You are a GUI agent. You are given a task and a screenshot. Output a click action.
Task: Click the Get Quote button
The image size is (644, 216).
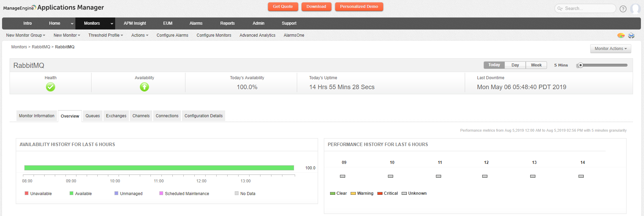pyautogui.click(x=283, y=7)
